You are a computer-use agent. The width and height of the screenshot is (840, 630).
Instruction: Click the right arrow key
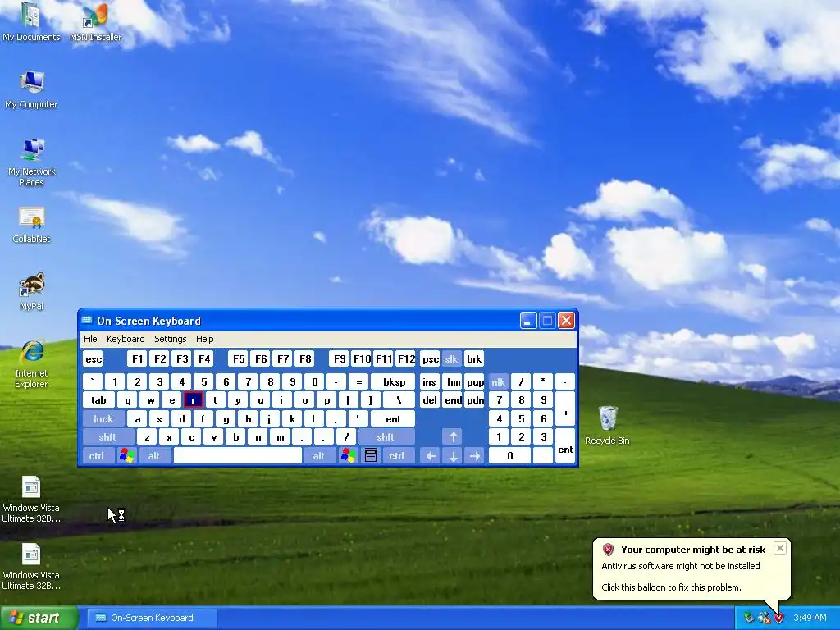(475, 456)
